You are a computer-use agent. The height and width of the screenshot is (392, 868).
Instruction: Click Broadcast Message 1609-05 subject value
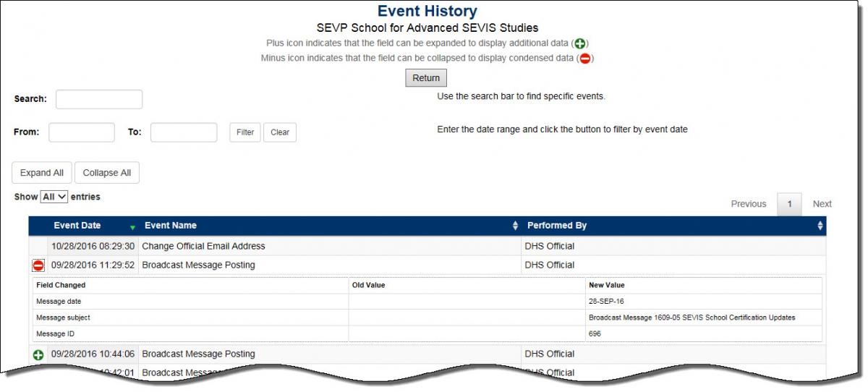(x=692, y=318)
